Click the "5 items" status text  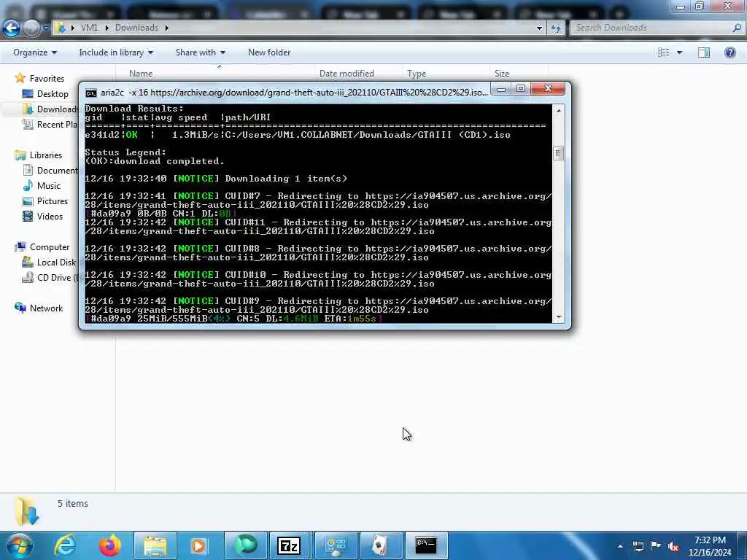tap(73, 503)
